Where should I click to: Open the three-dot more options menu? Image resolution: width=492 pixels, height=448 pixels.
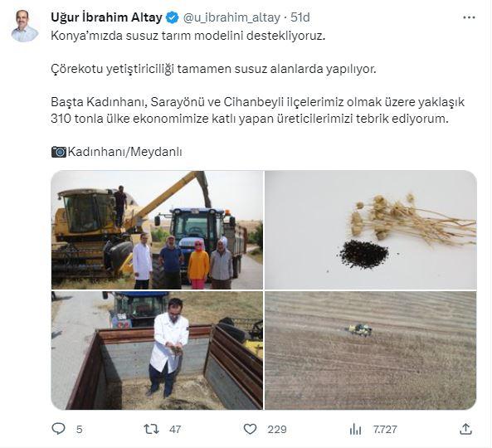469,17
